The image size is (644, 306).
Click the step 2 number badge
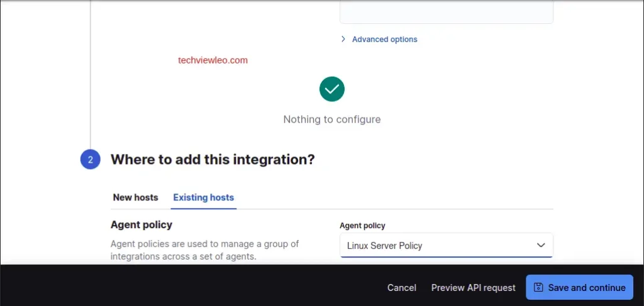click(91, 160)
